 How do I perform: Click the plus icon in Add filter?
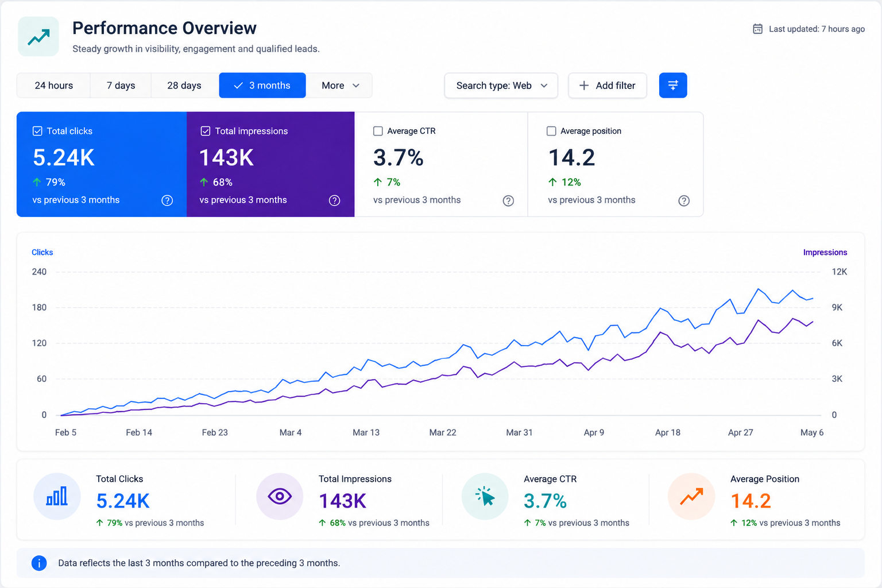click(584, 86)
